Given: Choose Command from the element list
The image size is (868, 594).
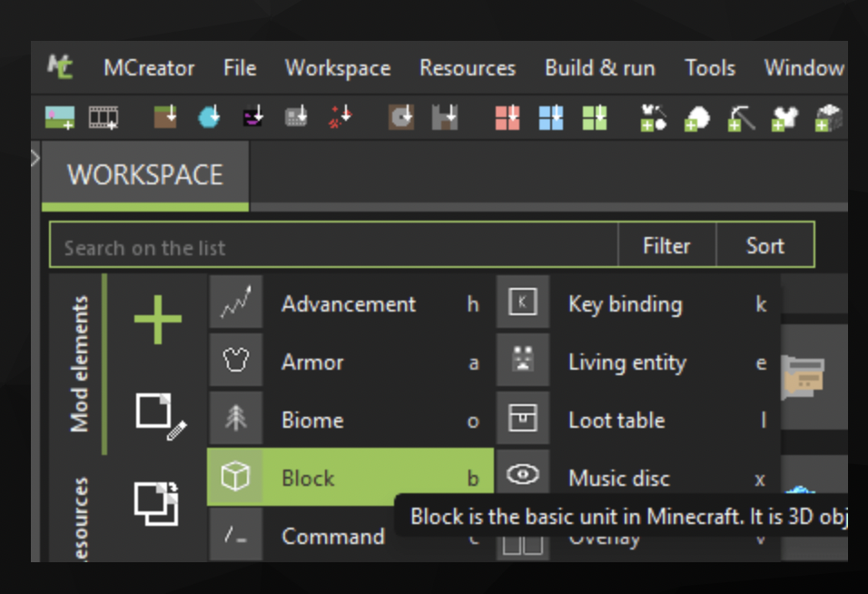Looking at the screenshot, I should pyautogui.click(x=350, y=535).
